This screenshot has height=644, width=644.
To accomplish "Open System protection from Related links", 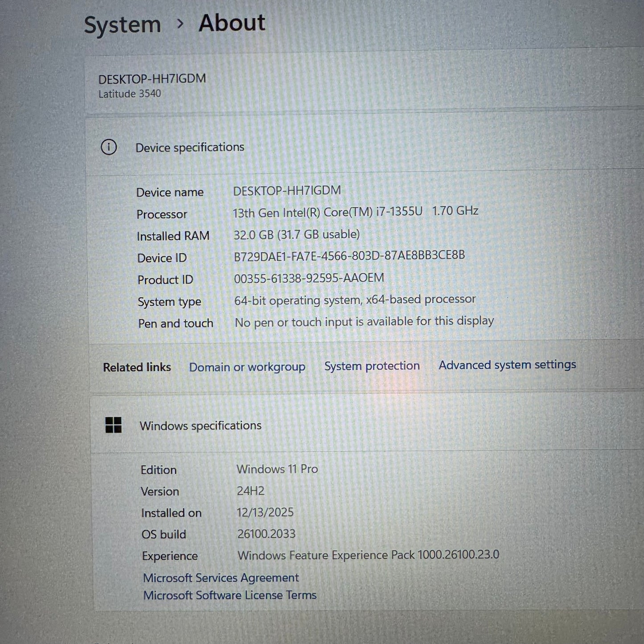I will point(371,366).
